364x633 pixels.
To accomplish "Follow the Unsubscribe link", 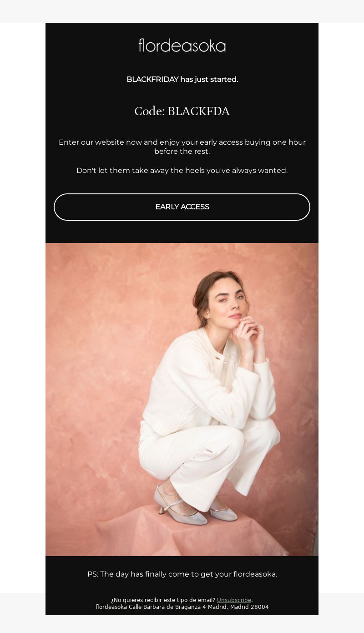I will 234,600.
